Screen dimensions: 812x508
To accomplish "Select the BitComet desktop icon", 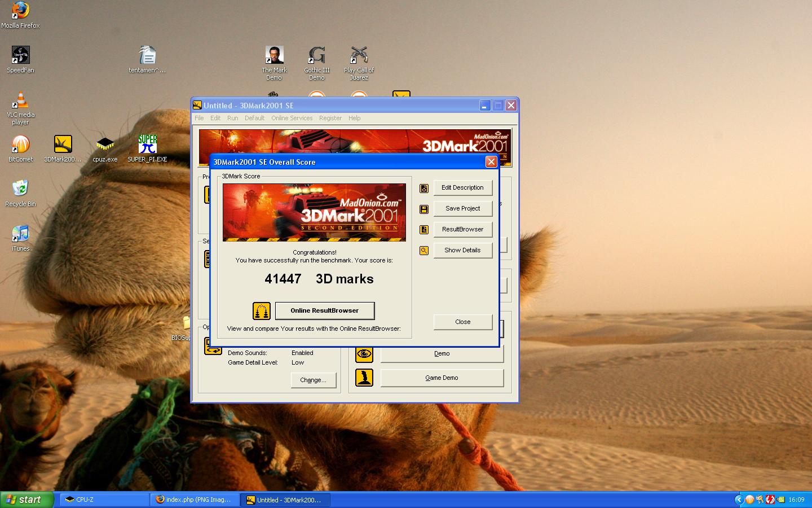I will (20, 149).
